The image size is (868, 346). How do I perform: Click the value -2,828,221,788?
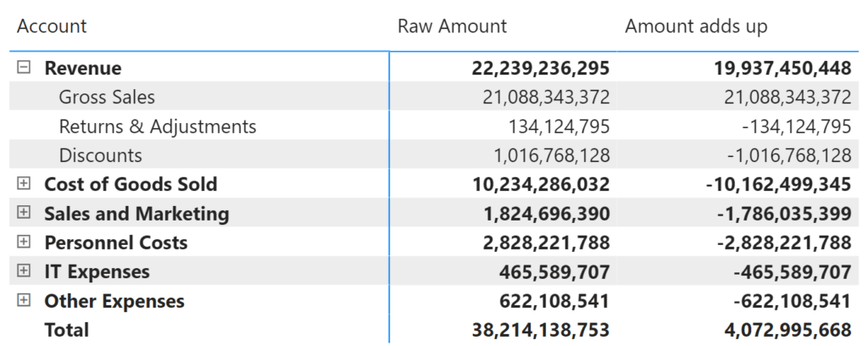tap(784, 243)
